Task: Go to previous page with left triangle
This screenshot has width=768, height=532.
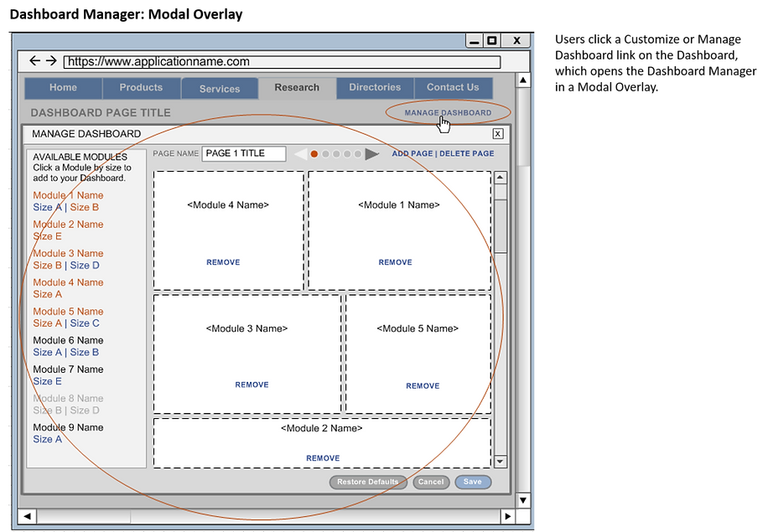Action: pyautogui.click(x=301, y=154)
